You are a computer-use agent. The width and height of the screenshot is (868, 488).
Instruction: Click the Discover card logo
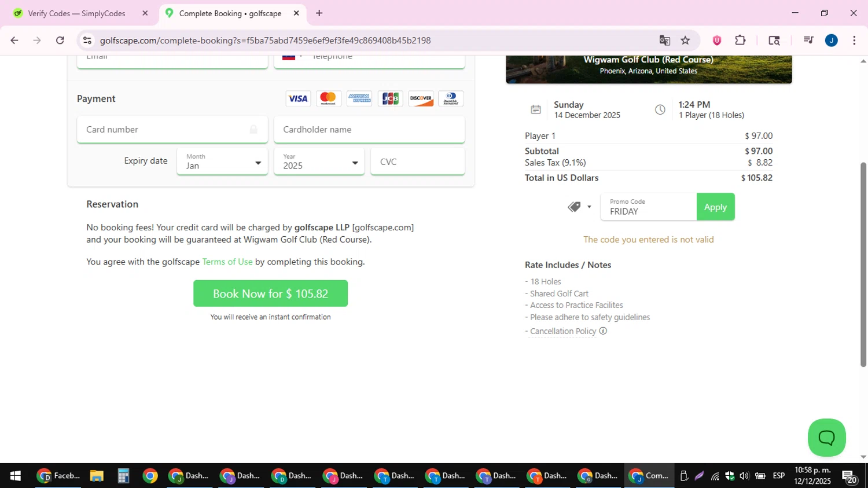pos(421,98)
